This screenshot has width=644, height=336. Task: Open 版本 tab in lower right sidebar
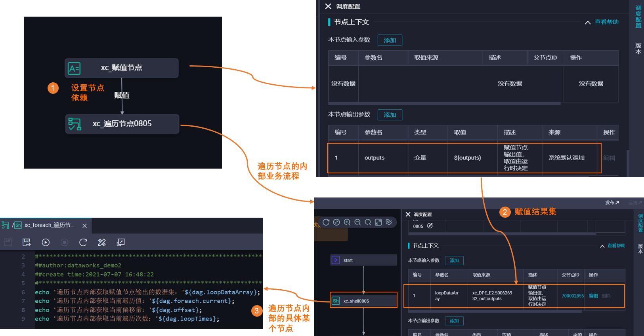tap(640, 249)
